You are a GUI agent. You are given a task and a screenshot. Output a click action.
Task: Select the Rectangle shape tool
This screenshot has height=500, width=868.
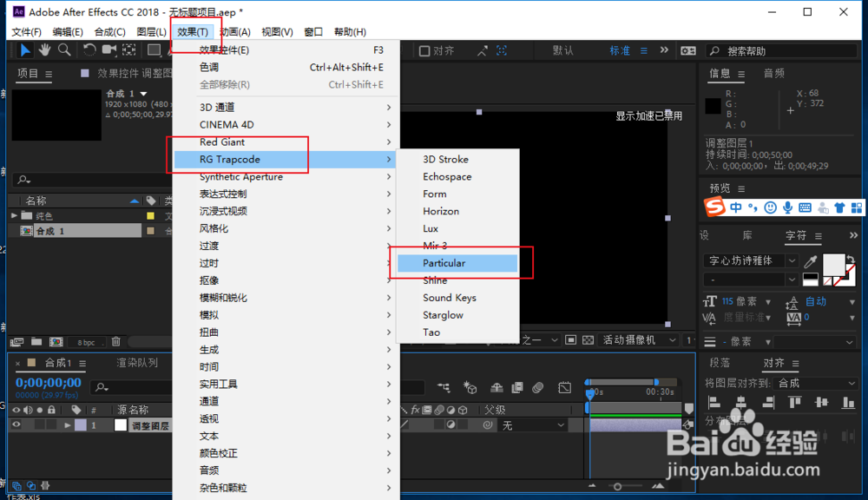pyautogui.click(x=154, y=50)
